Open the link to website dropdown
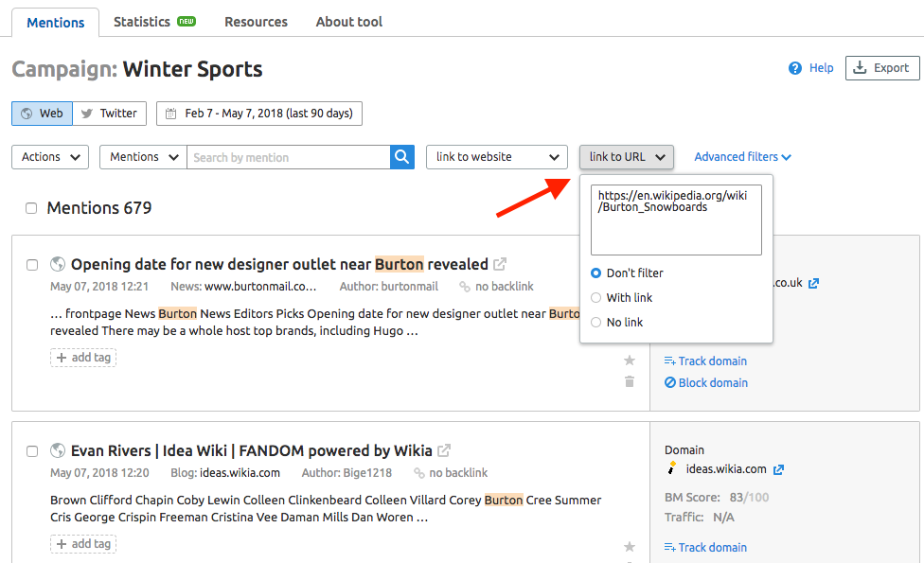This screenshot has width=924, height=563. (497, 157)
